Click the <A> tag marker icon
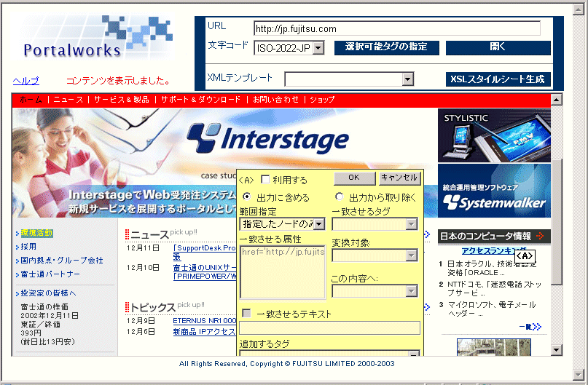 click(x=525, y=256)
